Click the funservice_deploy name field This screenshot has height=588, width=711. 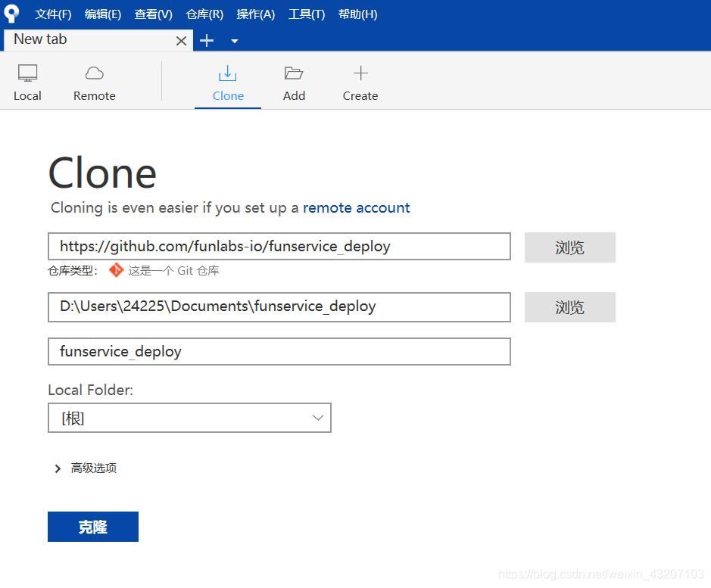(279, 351)
